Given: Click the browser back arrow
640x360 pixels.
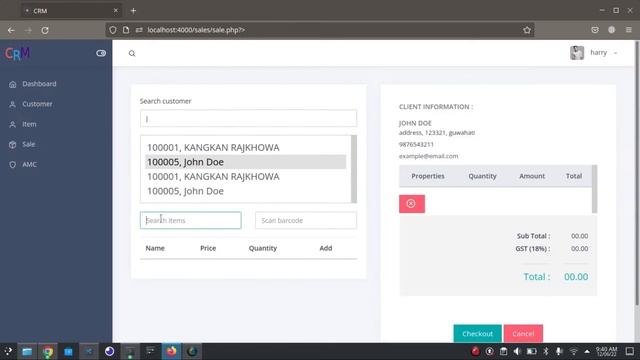Looking at the screenshot, I should tap(11, 30).
